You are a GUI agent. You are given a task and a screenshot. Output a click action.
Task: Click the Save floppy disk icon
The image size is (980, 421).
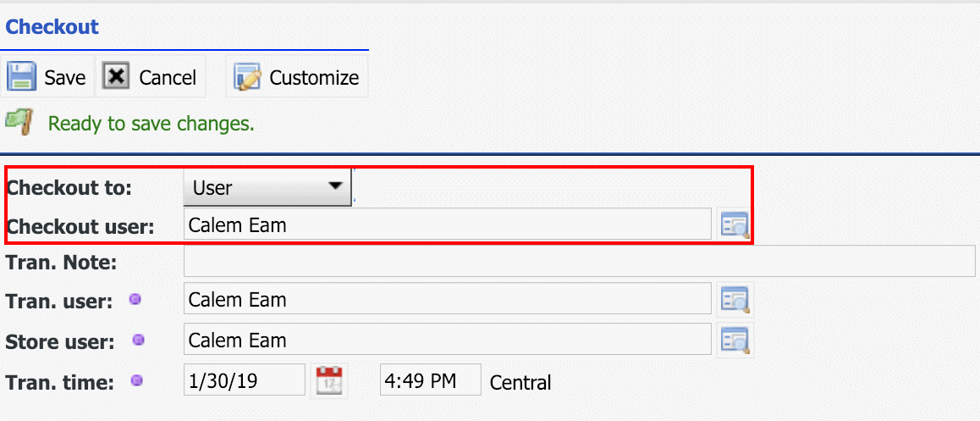pos(21,76)
